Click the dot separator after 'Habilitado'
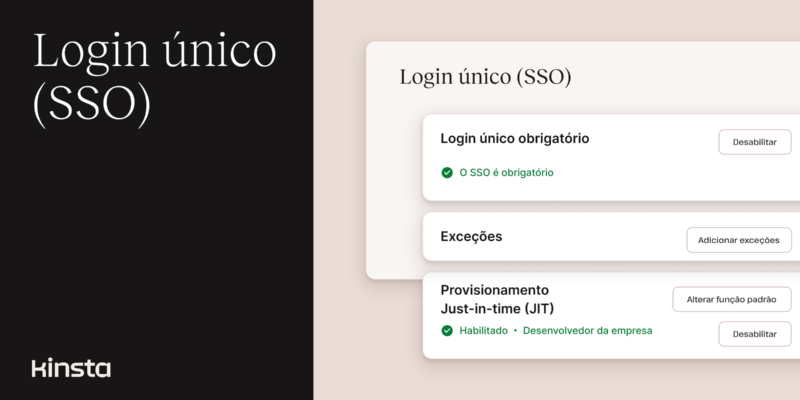The image size is (800, 400). coord(516,331)
